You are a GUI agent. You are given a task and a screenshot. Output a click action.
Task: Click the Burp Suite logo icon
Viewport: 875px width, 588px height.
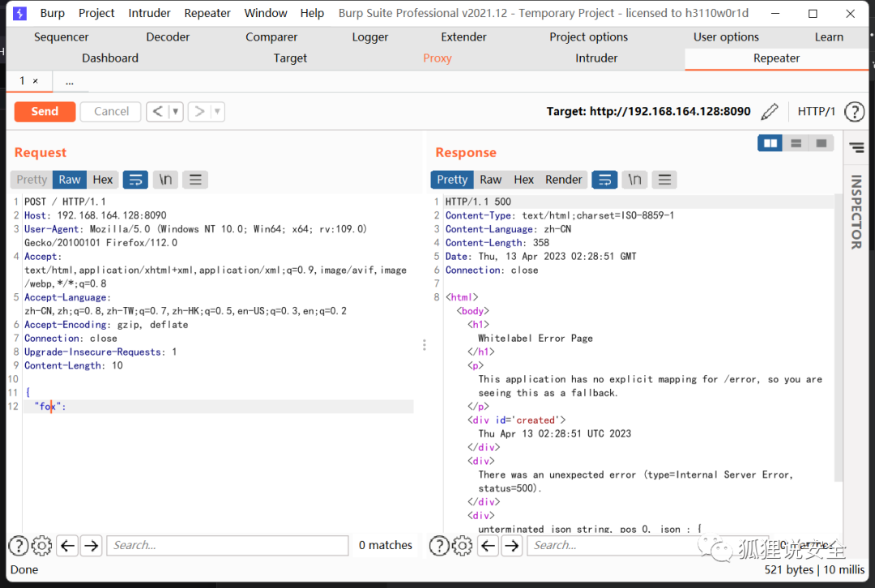19,13
